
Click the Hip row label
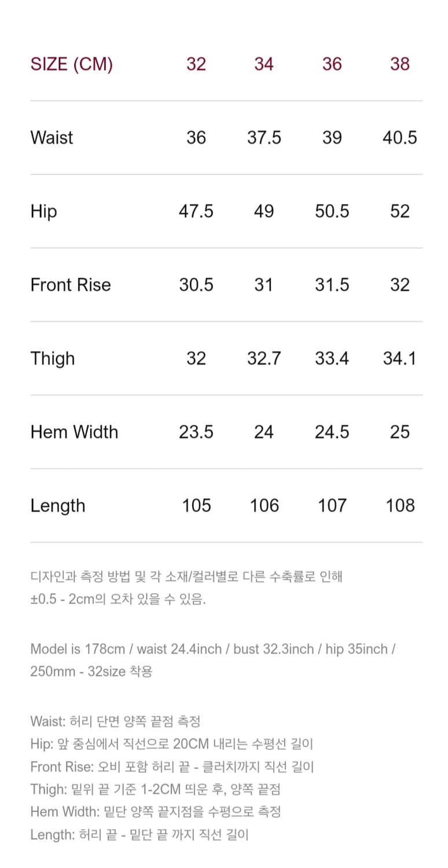(x=43, y=211)
